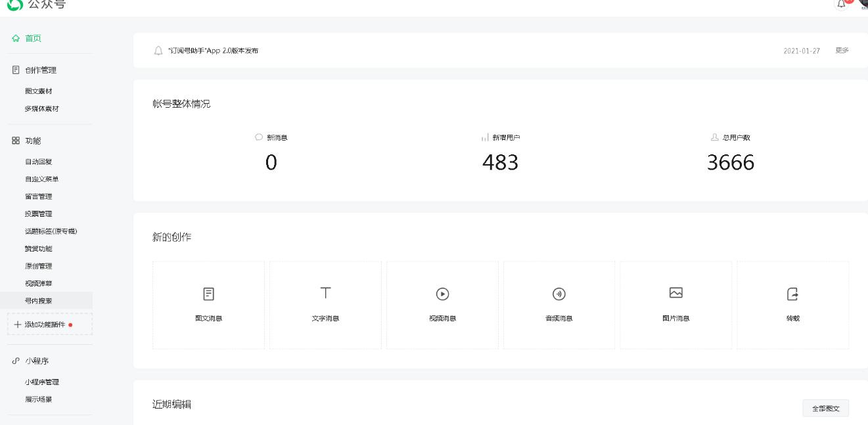Go to 首页 in the sidebar
Image resolution: width=868 pixels, height=425 pixels.
tap(33, 39)
